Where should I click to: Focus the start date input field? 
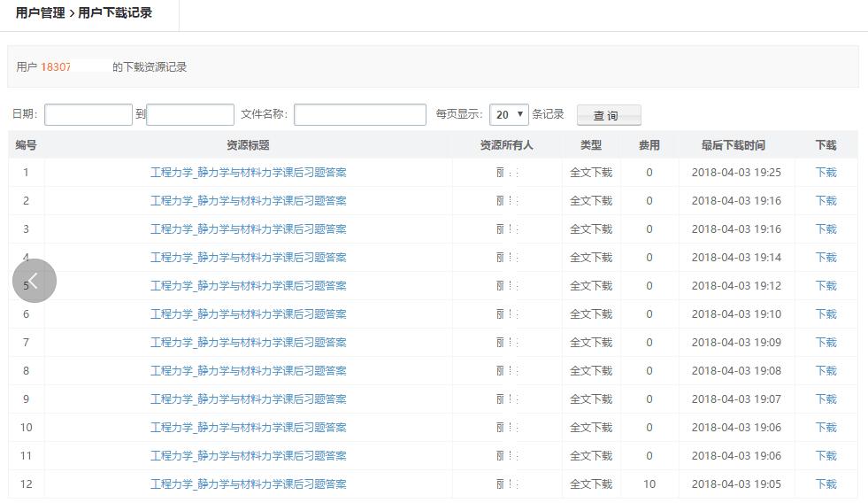(x=88, y=114)
